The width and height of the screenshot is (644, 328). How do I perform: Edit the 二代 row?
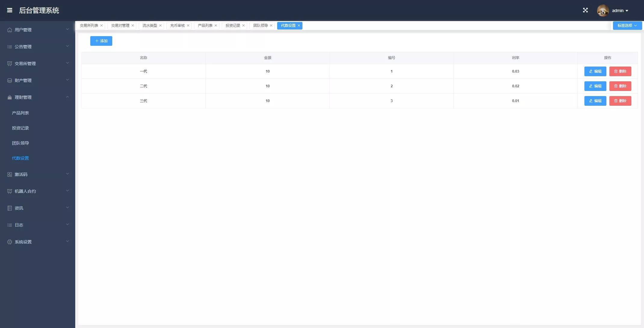pyautogui.click(x=595, y=86)
